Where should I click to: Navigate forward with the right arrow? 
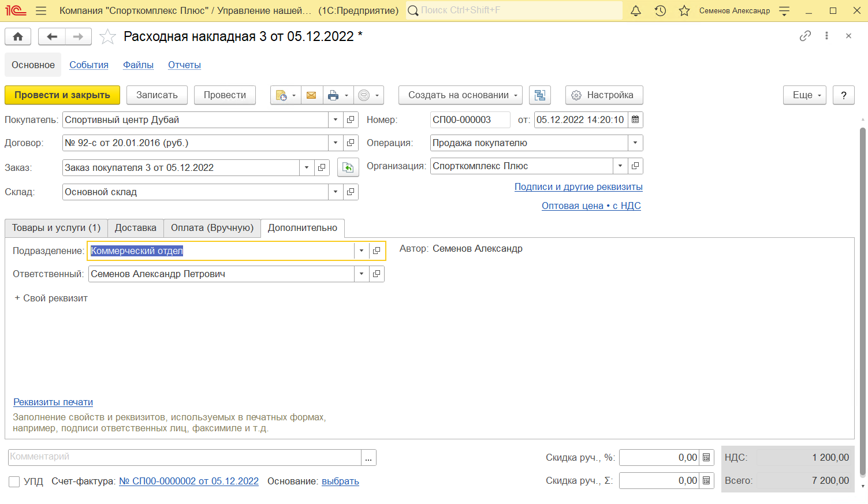pos(78,36)
